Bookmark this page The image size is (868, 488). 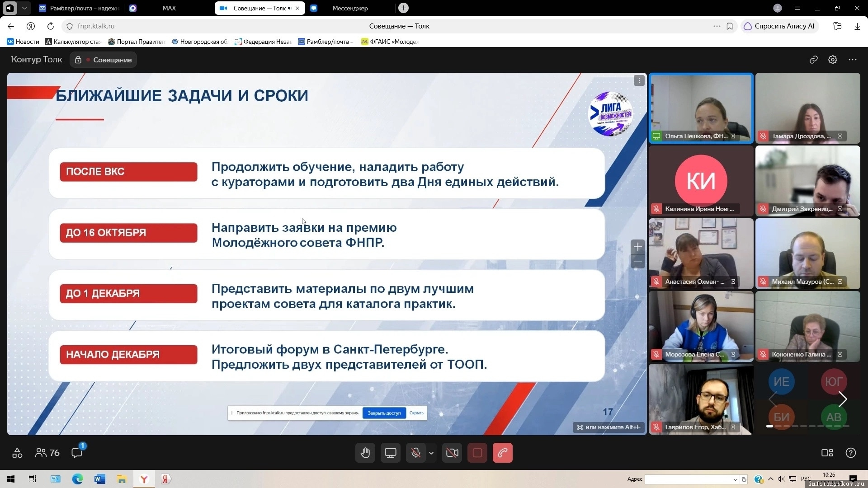click(x=730, y=26)
